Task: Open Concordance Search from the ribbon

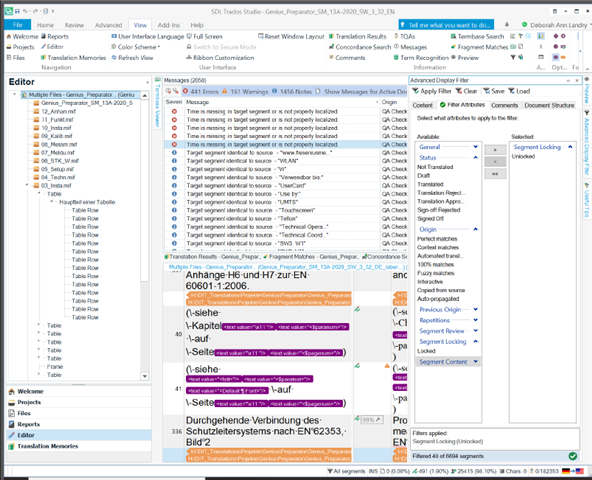Action: [x=360, y=47]
